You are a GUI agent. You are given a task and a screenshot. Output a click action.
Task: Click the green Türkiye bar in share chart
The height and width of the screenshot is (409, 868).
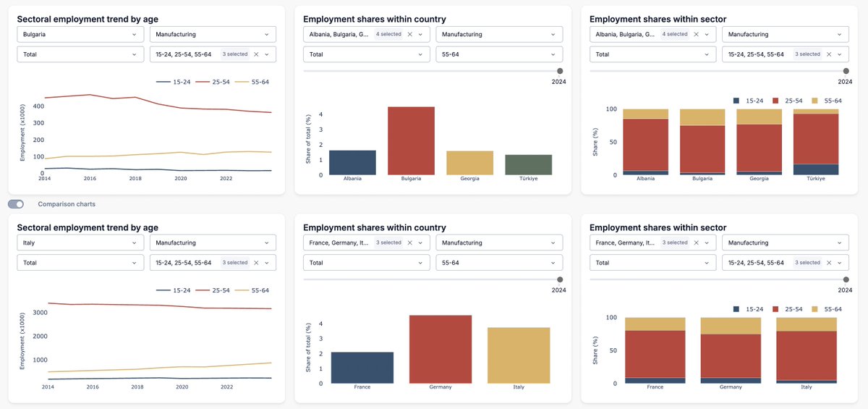click(528, 164)
